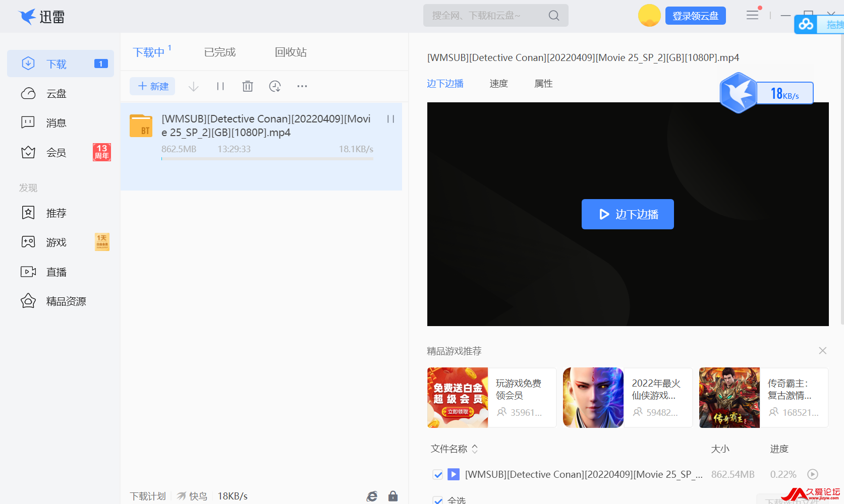Click 下载计划 in status bar
Screen dimensions: 844x504
coord(148,496)
